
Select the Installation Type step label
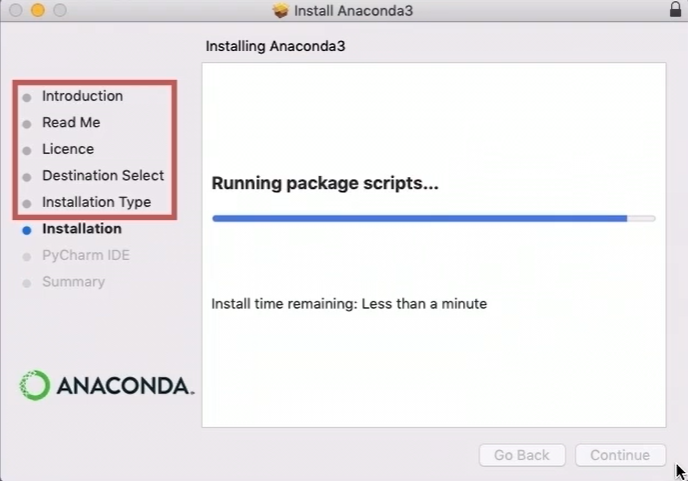[x=96, y=202]
